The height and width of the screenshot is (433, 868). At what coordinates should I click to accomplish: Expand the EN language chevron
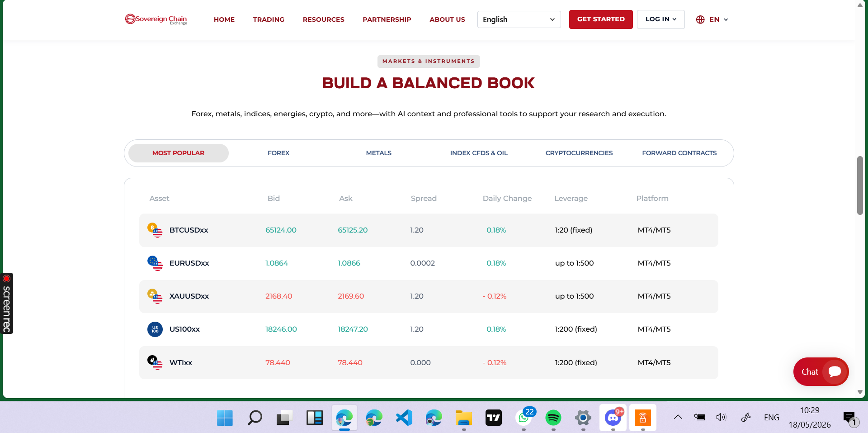coord(726,19)
